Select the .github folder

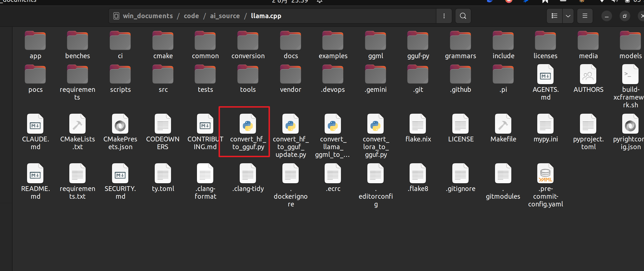coord(460,79)
